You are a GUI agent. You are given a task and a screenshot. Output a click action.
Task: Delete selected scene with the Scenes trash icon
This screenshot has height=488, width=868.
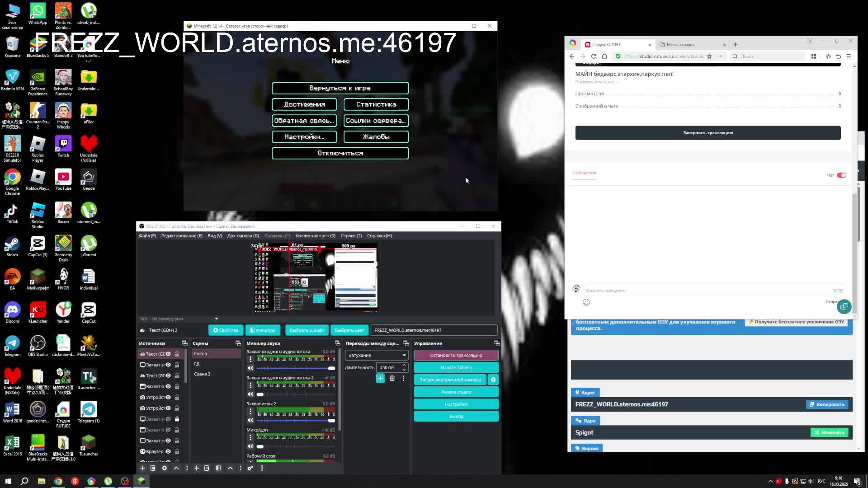click(x=207, y=468)
